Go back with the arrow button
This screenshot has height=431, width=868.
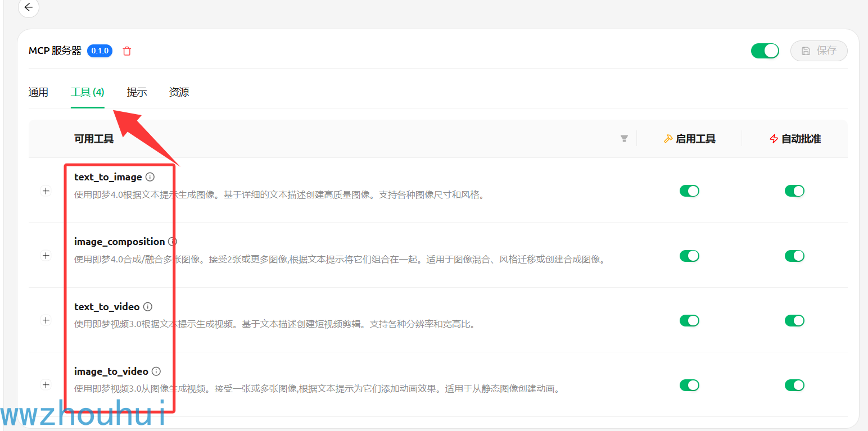[x=29, y=8]
